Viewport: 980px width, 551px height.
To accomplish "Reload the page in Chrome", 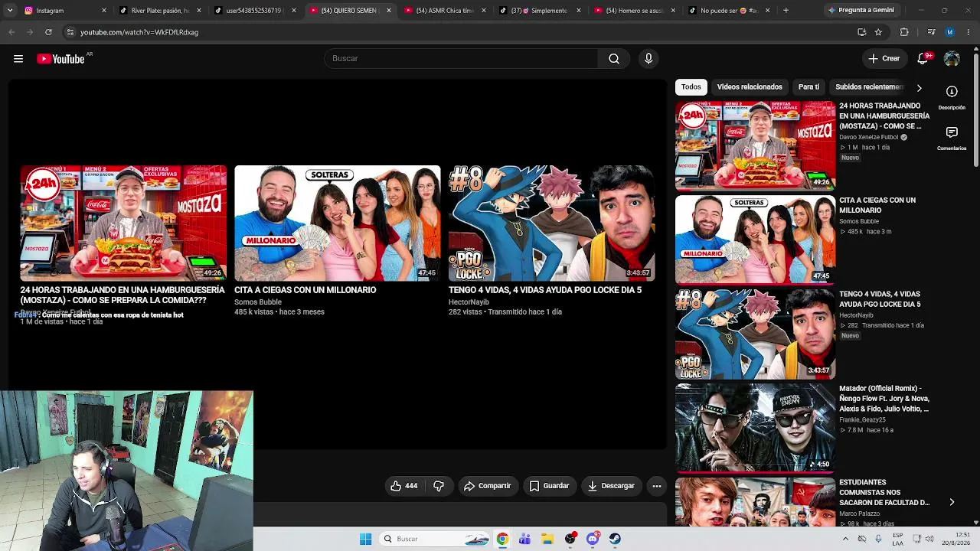I will click(x=48, y=32).
